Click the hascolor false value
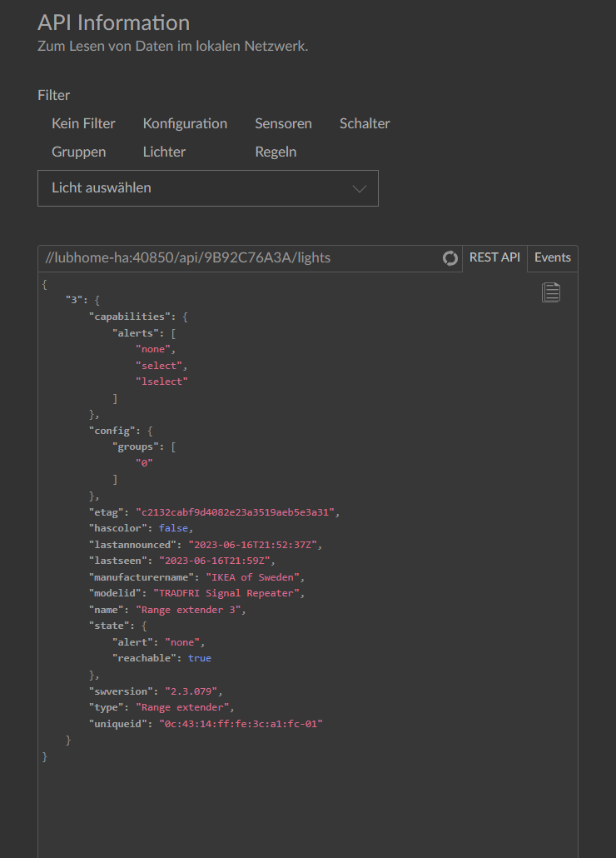 coord(173,529)
